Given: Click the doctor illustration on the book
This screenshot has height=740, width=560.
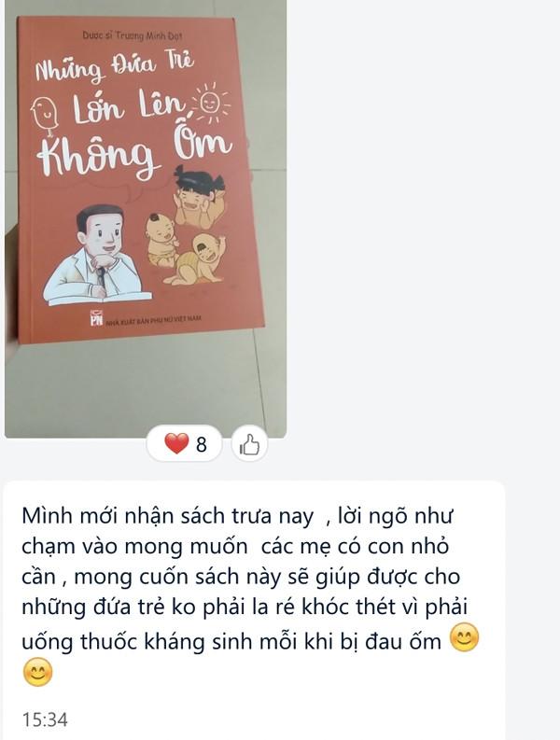Looking at the screenshot, I should (97, 258).
